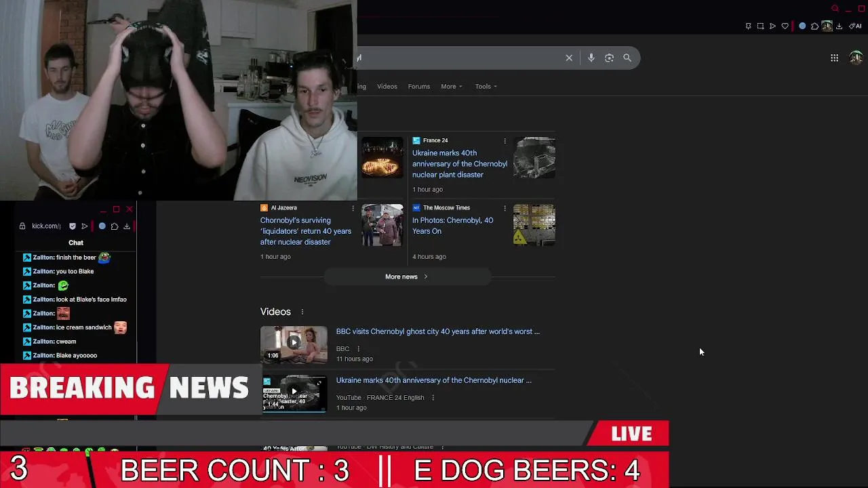Viewport: 868px width, 488px height.
Task: Expand the More search filters dropdown
Action: click(452, 87)
